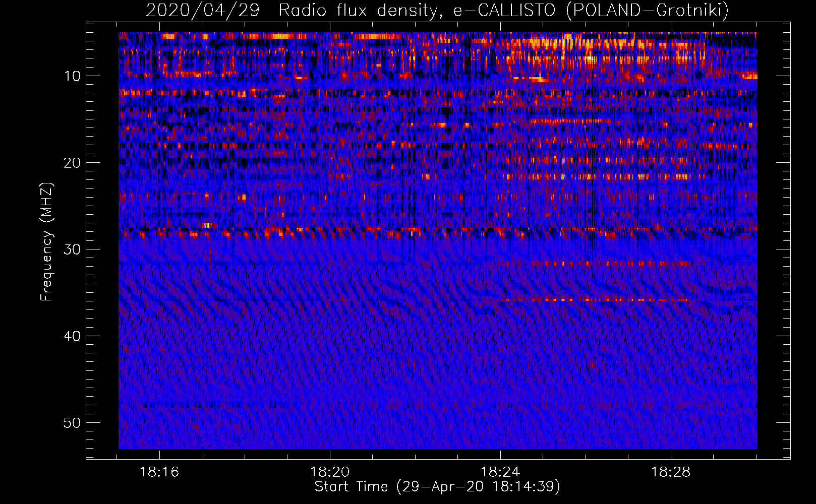Click the '18:16' time tick label
816x504 pixels.
(x=159, y=472)
